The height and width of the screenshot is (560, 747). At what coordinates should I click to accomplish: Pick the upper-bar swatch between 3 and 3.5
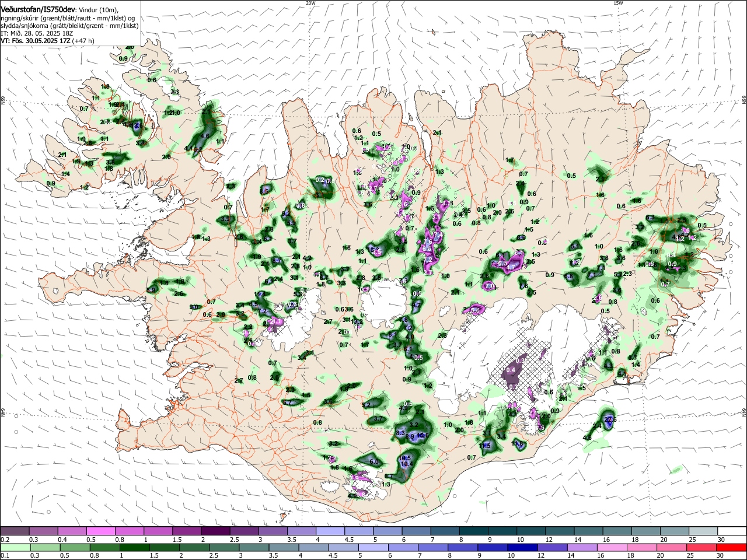point(273,531)
